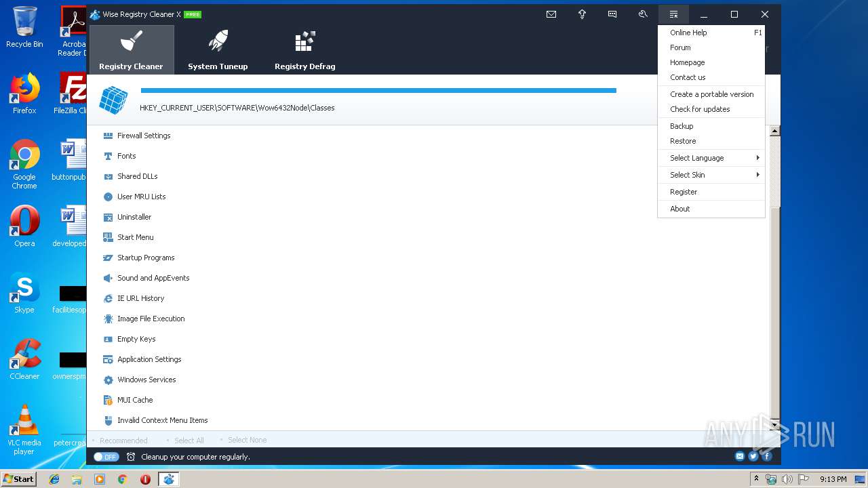The width and height of the screenshot is (868, 488).
Task: Choose Create a portable version
Action: point(711,94)
